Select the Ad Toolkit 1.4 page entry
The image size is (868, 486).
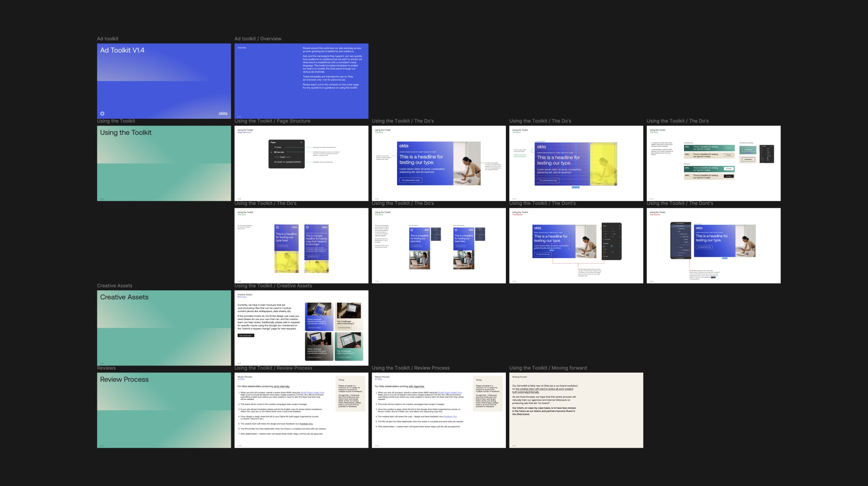tap(287, 162)
